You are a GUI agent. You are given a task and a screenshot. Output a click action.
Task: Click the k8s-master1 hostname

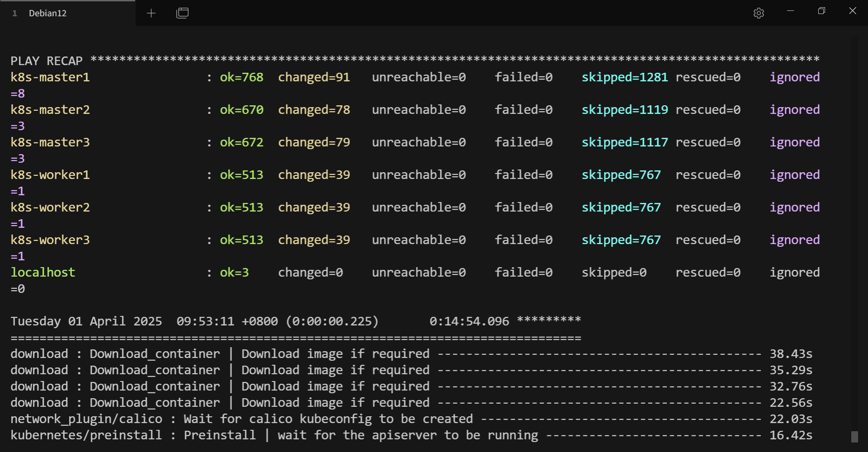click(x=50, y=77)
